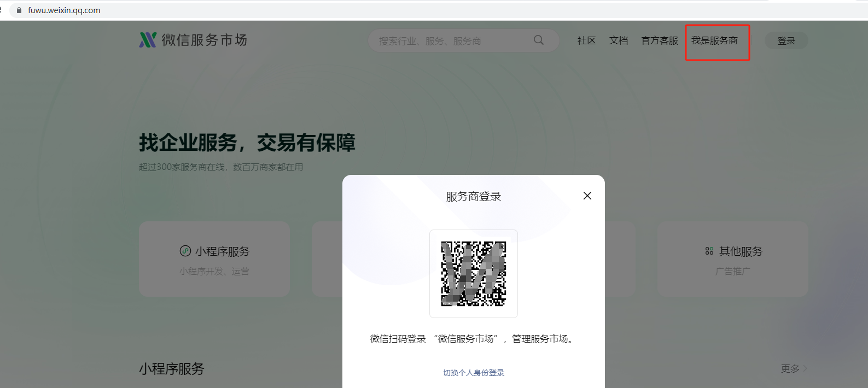The width and height of the screenshot is (868, 388).
Task: Click the 小程序服务 section heading at bottom
Action: pos(172,369)
